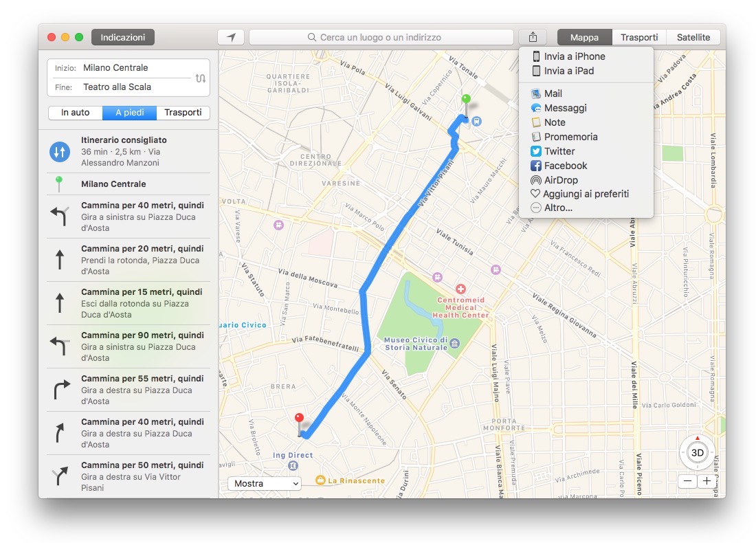Click the La Rinascente shop icon
Viewport: 756px width, 543px height.
(320, 480)
